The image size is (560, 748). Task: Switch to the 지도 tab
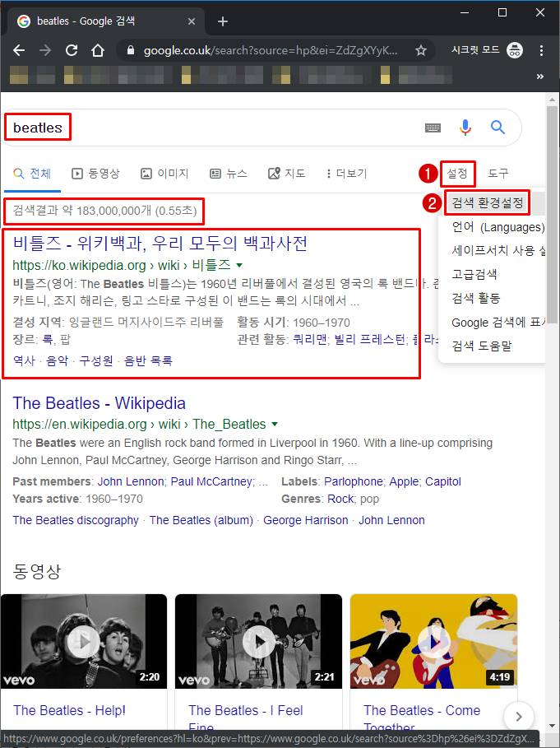tap(287, 174)
